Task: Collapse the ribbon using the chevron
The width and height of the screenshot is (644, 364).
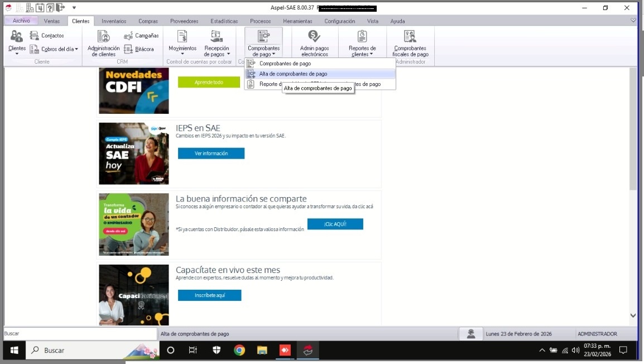Action: pyautogui.click(x=633, y=21)
